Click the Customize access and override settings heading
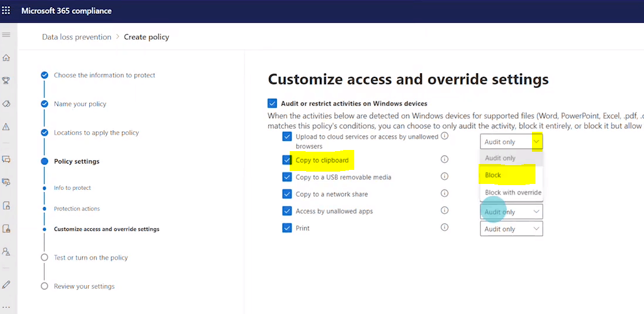The width and height of the screenshot is (644, 314). coord(408,79)
